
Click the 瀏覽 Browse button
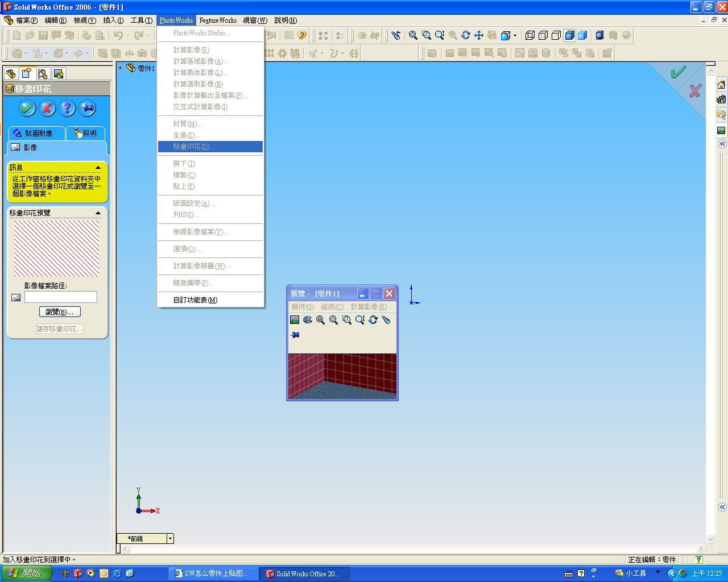pos(60,312)
